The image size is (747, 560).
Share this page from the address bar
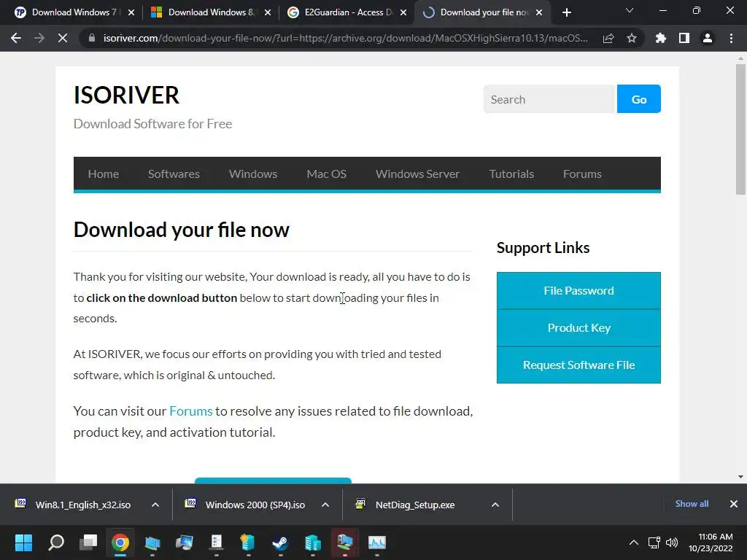click(608, 38)
